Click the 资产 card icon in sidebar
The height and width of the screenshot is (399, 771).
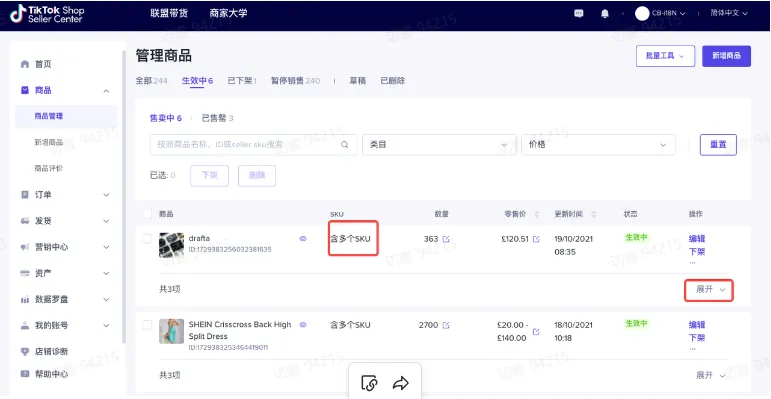tap(25, 273)
